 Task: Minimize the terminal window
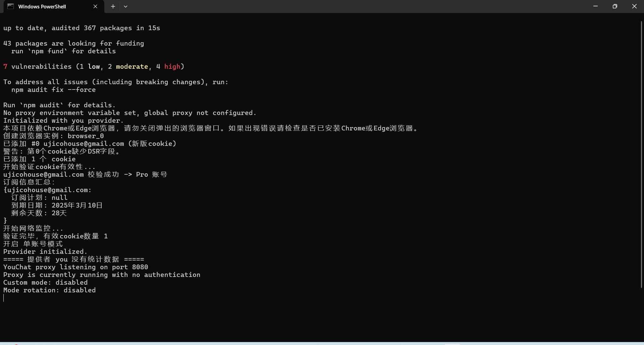595,6
